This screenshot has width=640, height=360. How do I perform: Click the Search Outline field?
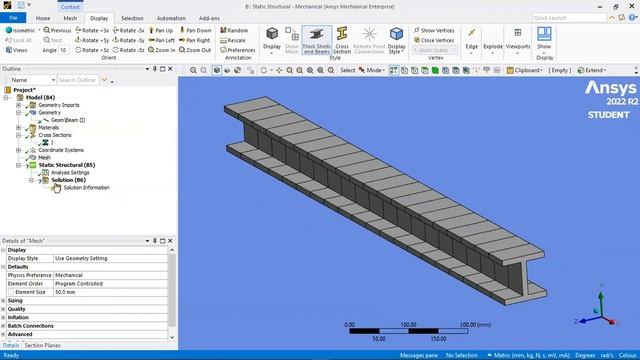coord(78,80)
